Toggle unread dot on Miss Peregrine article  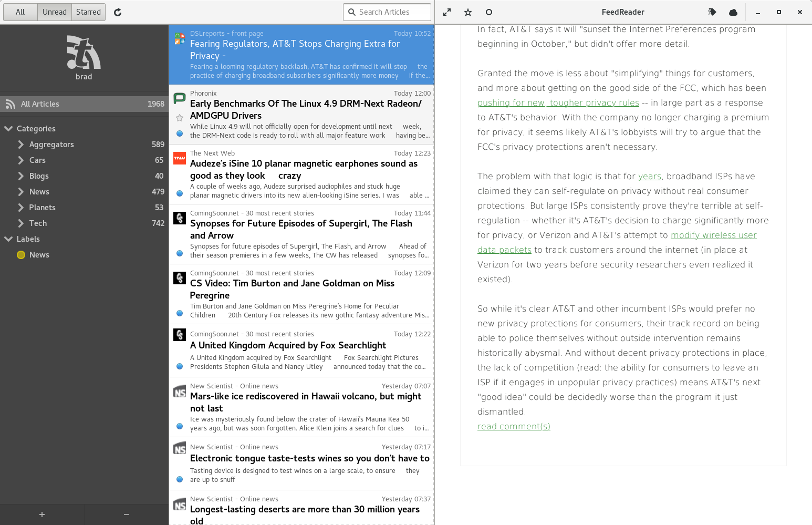click(180, 313)
